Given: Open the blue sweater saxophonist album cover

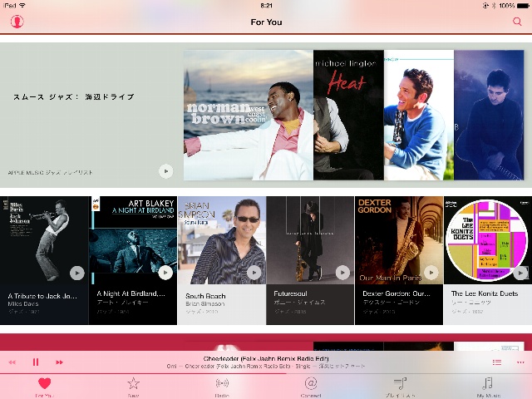Looking at the screenshot, I should [x=419, y=115].
